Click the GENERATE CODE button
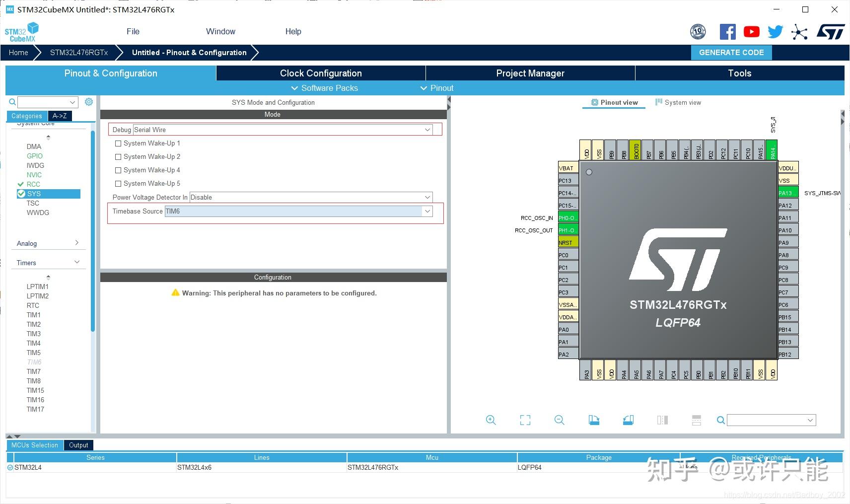 pyautogui.click(x=731, y=52)
